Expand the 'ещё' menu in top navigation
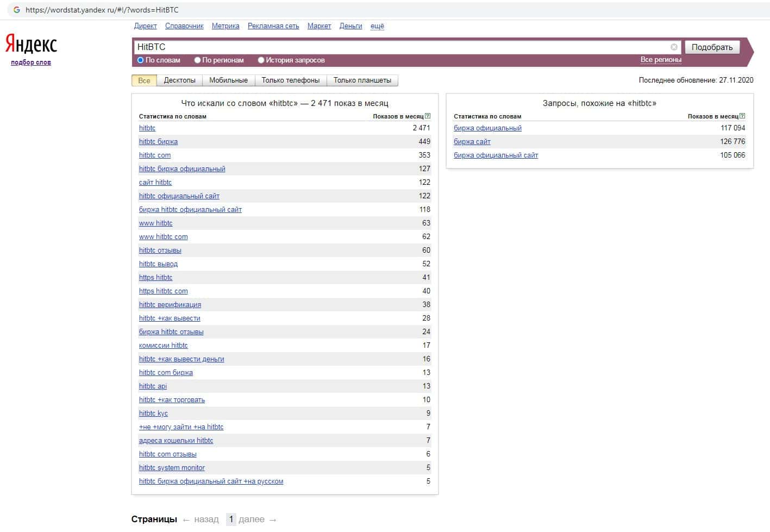This screenshot has height=532, width=770. click(x=377, y=26)
